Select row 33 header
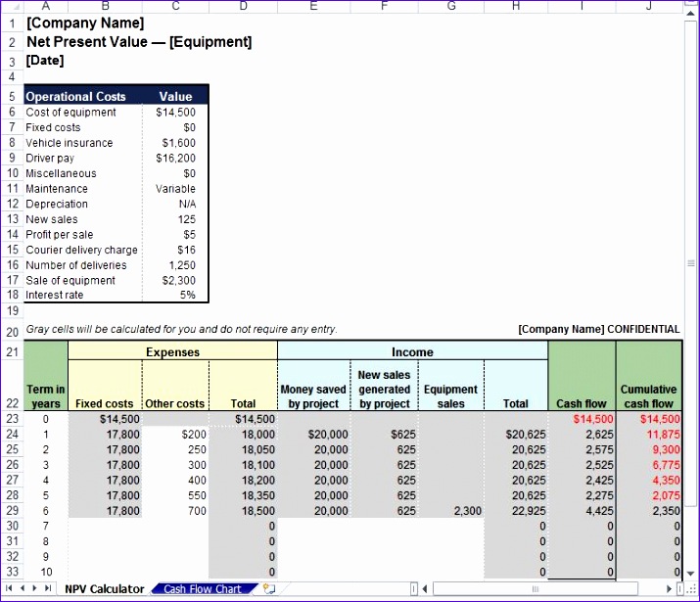Viewport: 700px width, 602px height. tap(12, 572)
